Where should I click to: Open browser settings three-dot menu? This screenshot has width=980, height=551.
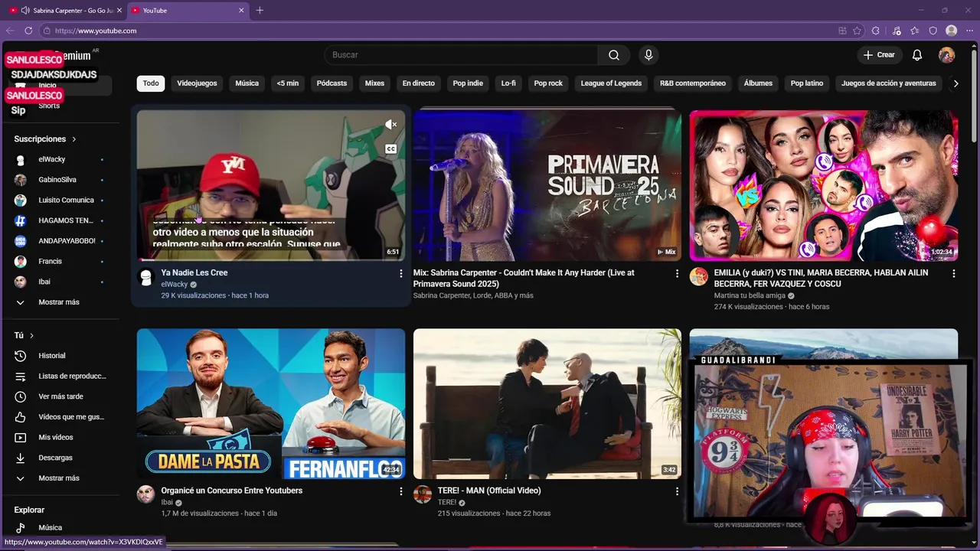click(969, 31)
